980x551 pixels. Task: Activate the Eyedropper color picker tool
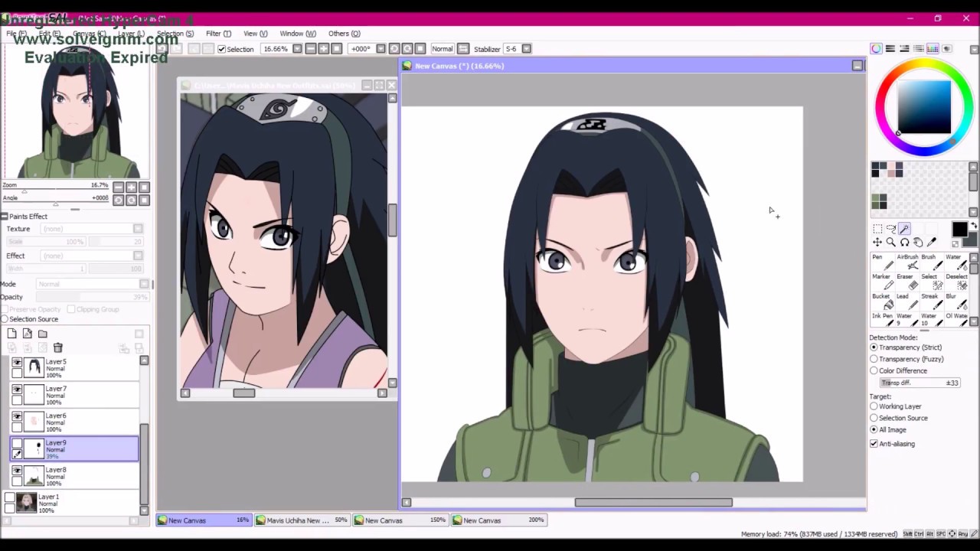(x=932, y=243)
